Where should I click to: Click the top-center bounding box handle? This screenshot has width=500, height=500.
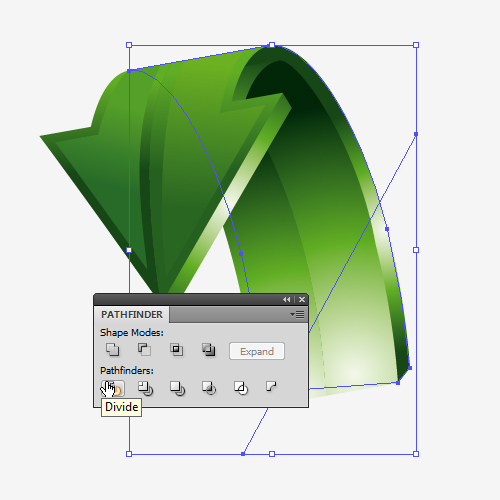click(x=272, y=45)
